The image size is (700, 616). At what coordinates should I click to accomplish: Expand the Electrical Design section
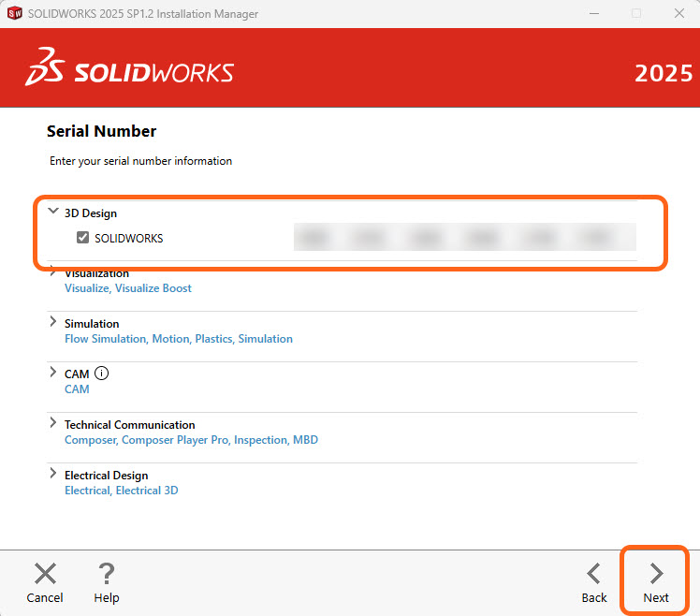tap(53, 475)
